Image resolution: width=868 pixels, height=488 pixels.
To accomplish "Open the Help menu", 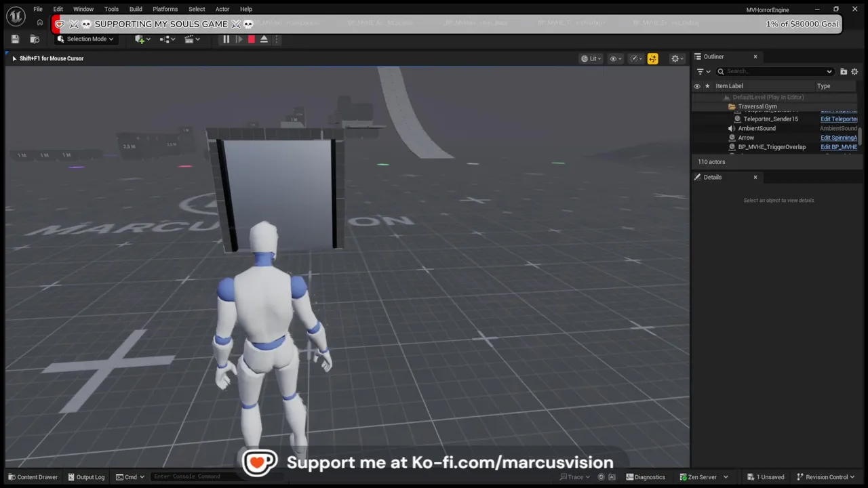I will [246, 9].
